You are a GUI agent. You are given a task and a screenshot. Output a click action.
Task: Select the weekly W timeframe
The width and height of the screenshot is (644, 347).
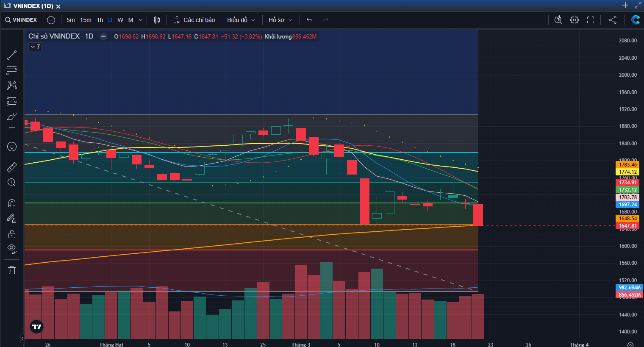click(x=120, y=20)
